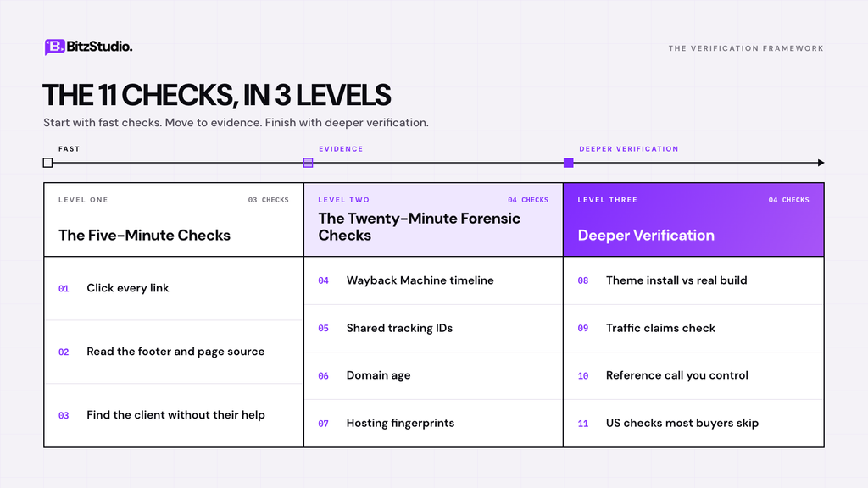This screenshot has width=868, height=488.
Task: Click the '04 CHECKS' label in Level Three
Action: tap(789, 200)
